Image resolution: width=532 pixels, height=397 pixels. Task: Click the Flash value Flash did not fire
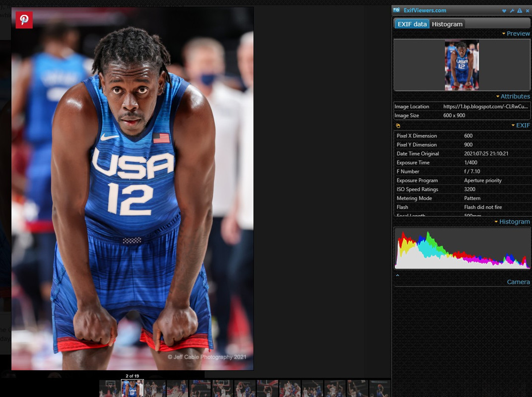pyautogui.click(x=483, y=207)
